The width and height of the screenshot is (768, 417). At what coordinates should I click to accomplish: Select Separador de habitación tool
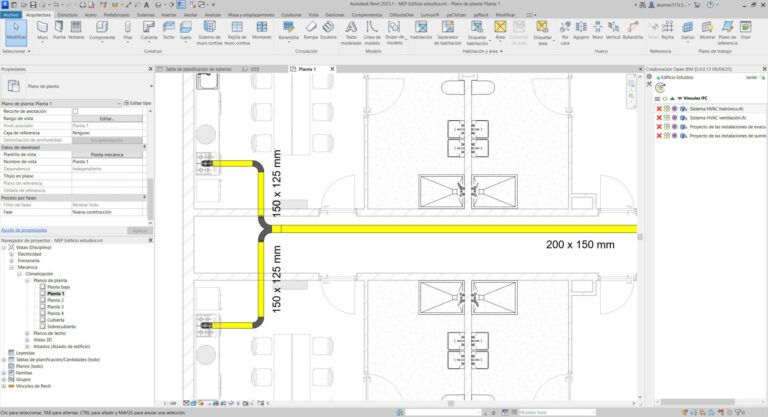tap(448, 33)
